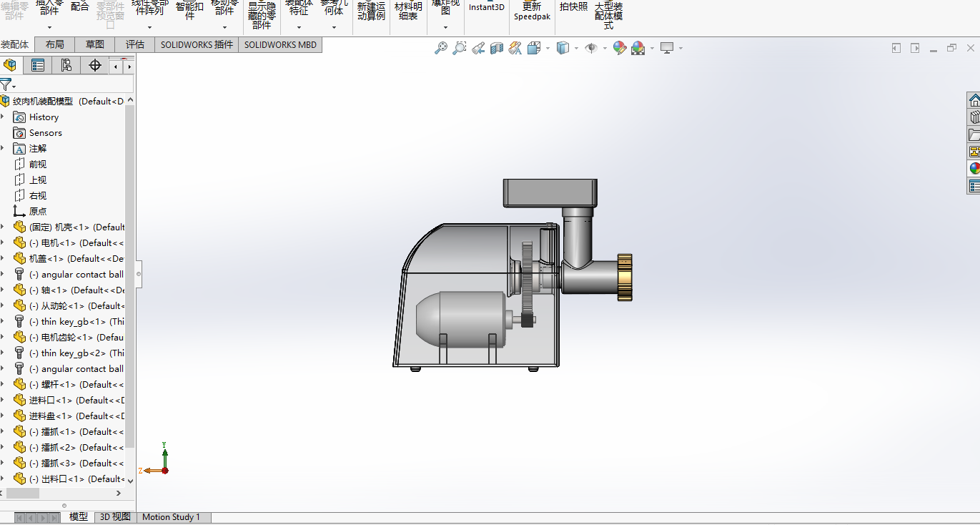The height and width of the screenshot is (525, 980).
Task: Click the 拍快照 snapshot button
Action: pyautogui.click(x=573, y=7)
